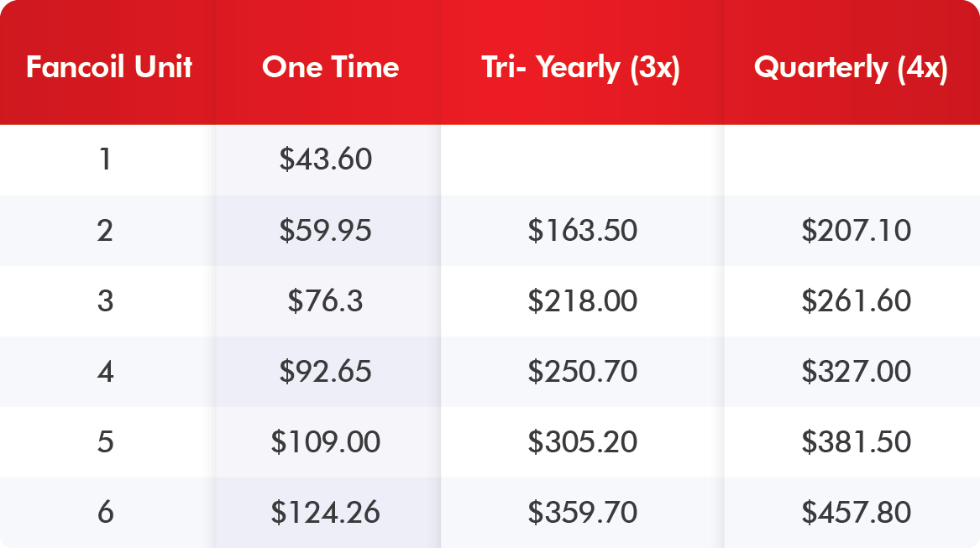Select the $92.65 price cell
The image size is (980, 548).
(x=326, y=371)
